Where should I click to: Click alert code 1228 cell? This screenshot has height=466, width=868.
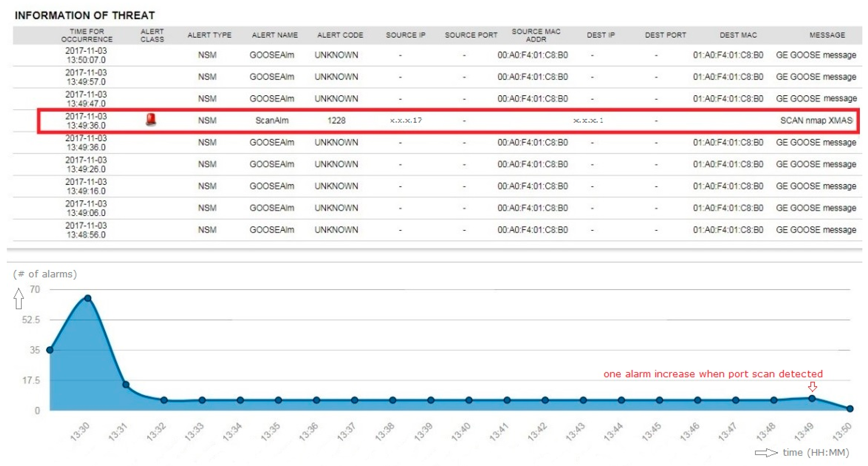tap(336, 120)
